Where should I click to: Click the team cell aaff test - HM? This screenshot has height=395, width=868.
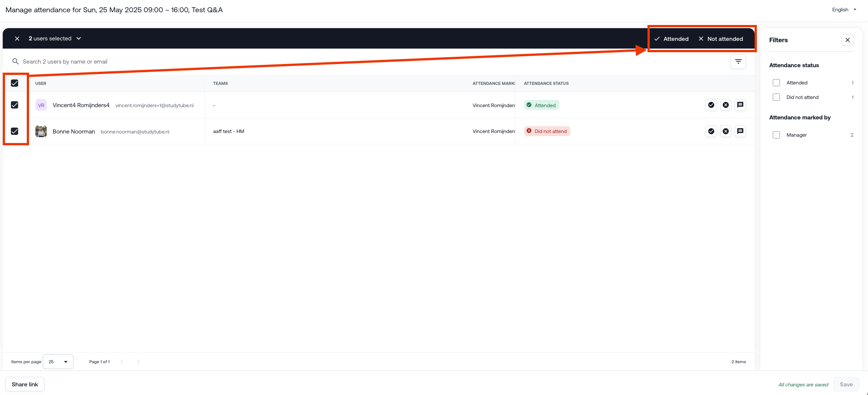[x=229, y=131]
